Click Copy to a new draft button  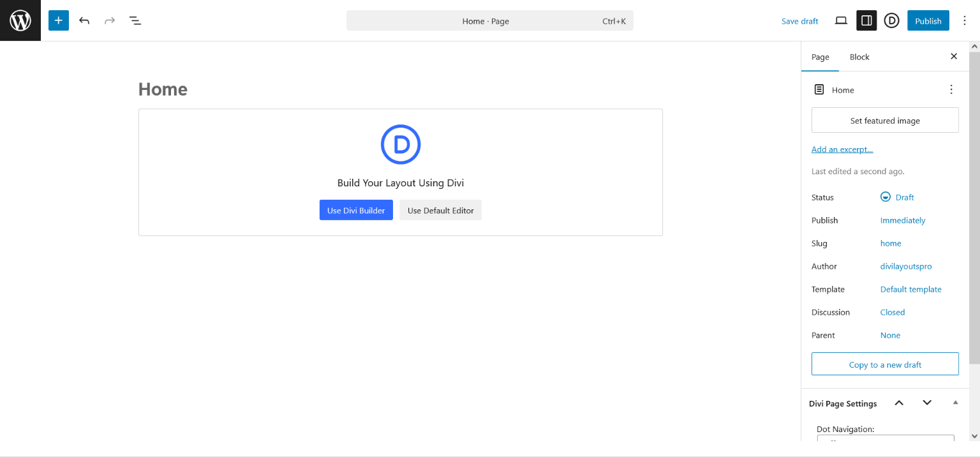click(x=885, y=364)
